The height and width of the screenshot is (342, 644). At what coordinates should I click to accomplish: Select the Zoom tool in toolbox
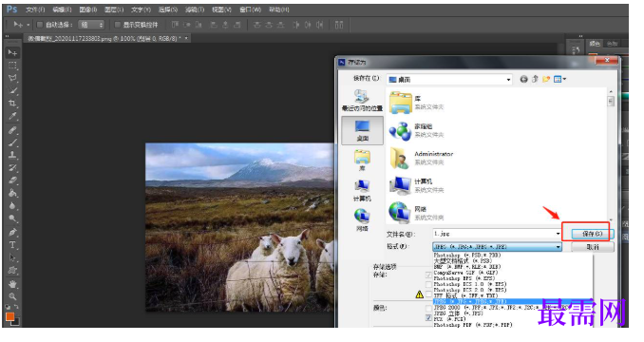click(x=12, y=296)
